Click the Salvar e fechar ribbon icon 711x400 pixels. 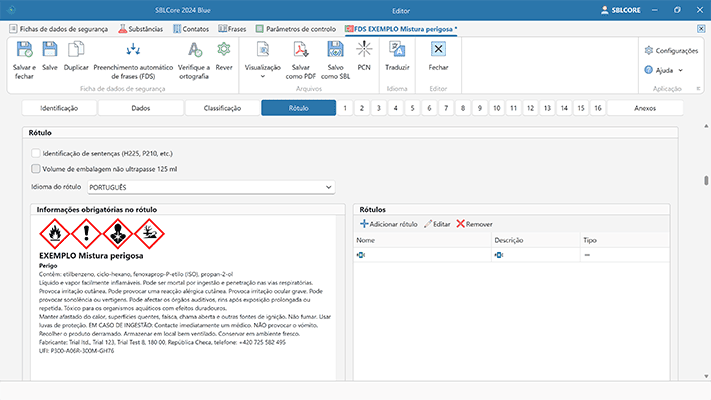(24, 50)
